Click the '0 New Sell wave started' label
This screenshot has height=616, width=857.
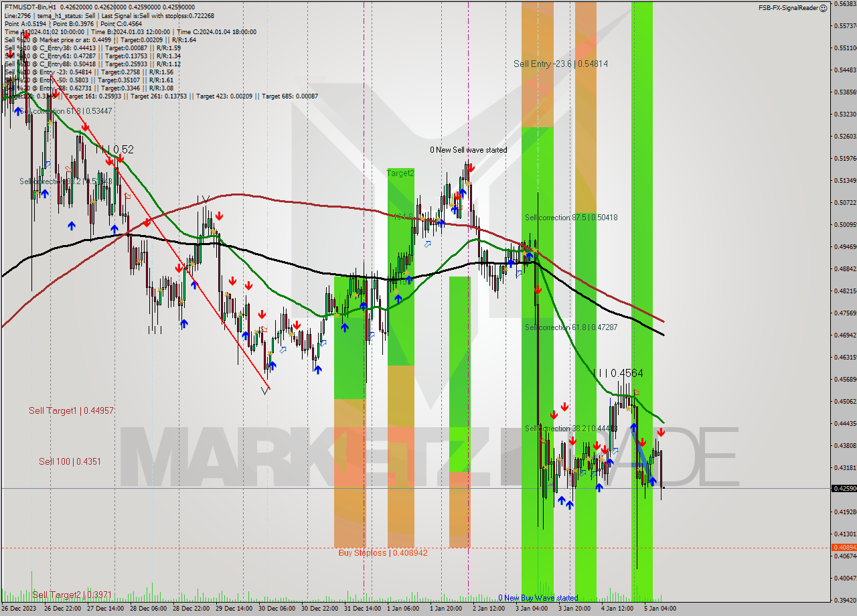pos(468,150)
